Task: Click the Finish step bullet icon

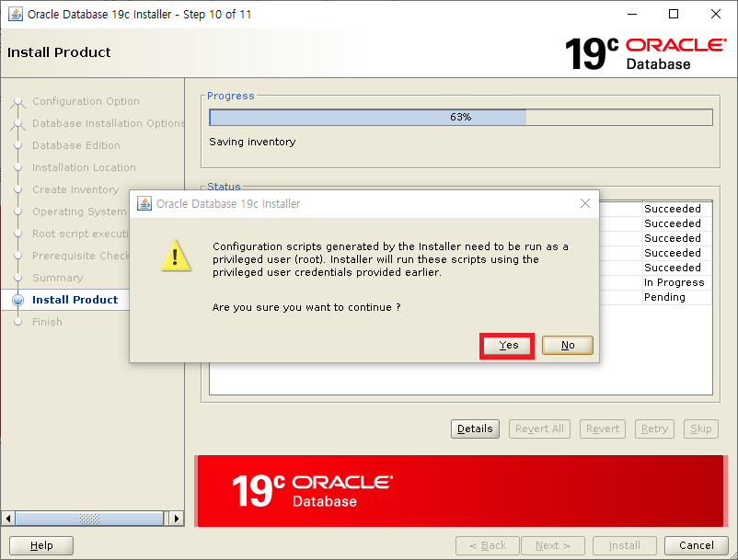Action: coord(17,322)
